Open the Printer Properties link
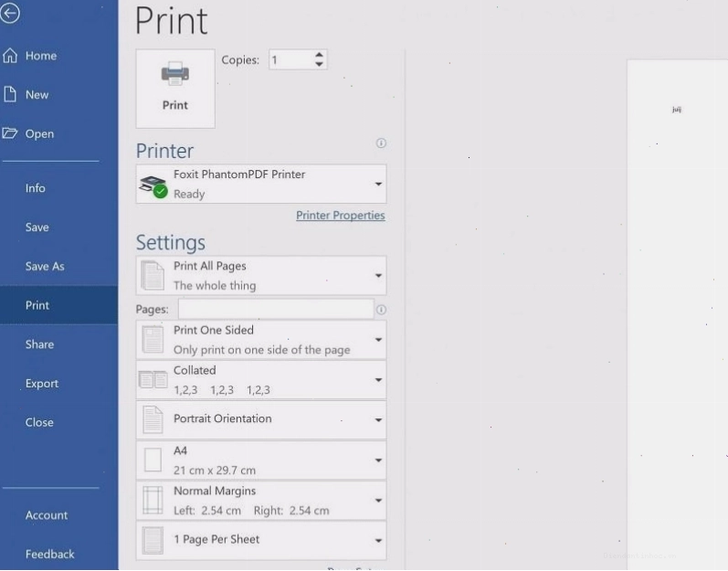 341,216
